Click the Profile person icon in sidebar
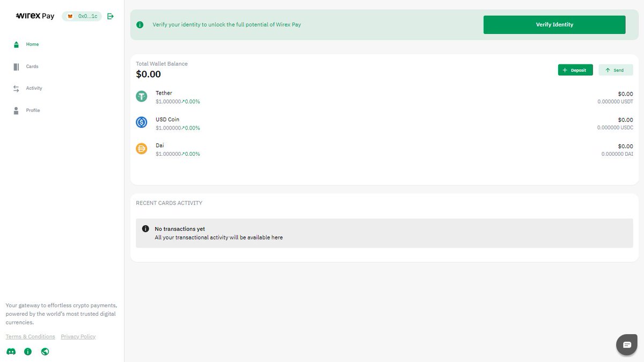The height and width of the screenshot is (362, 644). (x=16, y=111)
